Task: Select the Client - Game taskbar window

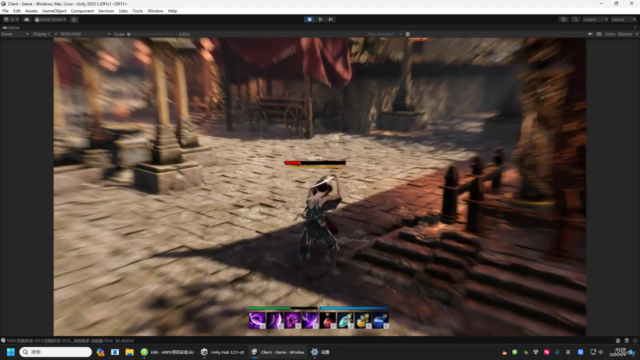Action: (x=278, y=352)
